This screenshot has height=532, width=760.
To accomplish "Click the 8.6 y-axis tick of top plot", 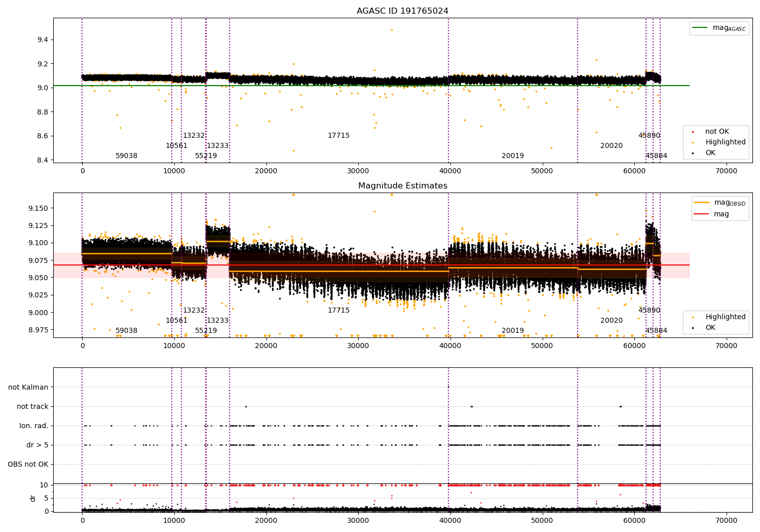I will (43, 136).
